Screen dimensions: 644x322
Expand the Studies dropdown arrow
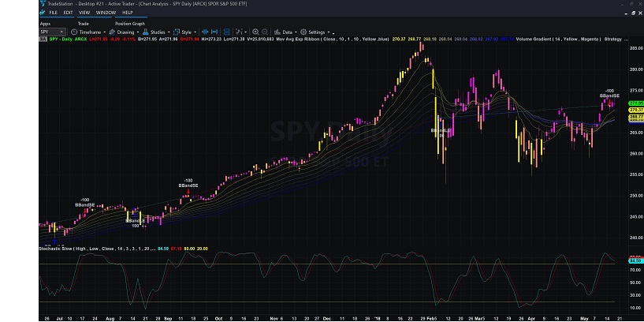[x=169, y=32]
